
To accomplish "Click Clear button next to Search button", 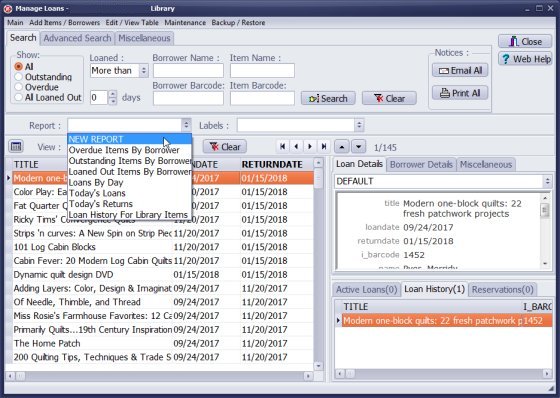I will (x=389, y=98).
